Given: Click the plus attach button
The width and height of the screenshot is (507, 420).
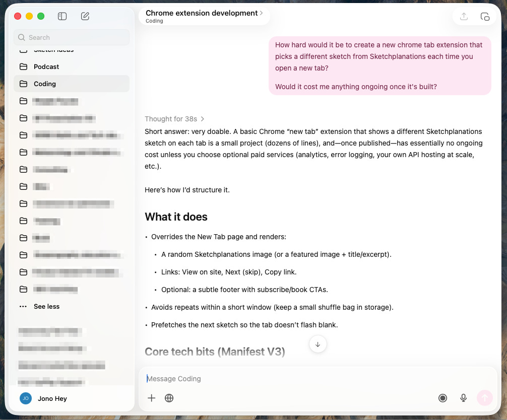Looking at the screenshot, I should [x=151, y=398].
